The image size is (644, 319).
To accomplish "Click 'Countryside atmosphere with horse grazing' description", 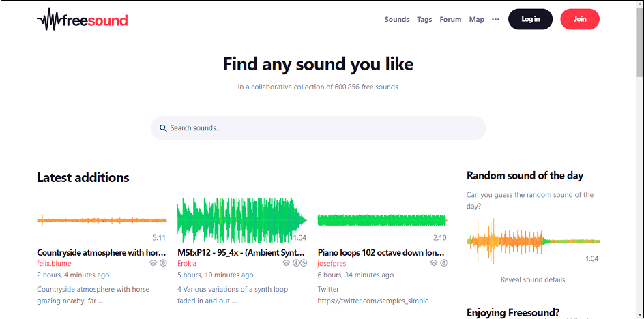I will coord(93,295).
